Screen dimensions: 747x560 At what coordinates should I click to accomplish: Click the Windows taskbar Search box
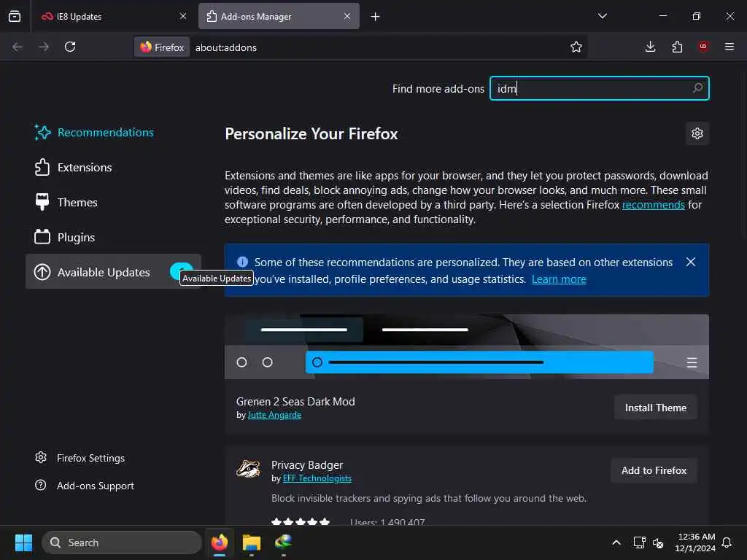[122, 542]
